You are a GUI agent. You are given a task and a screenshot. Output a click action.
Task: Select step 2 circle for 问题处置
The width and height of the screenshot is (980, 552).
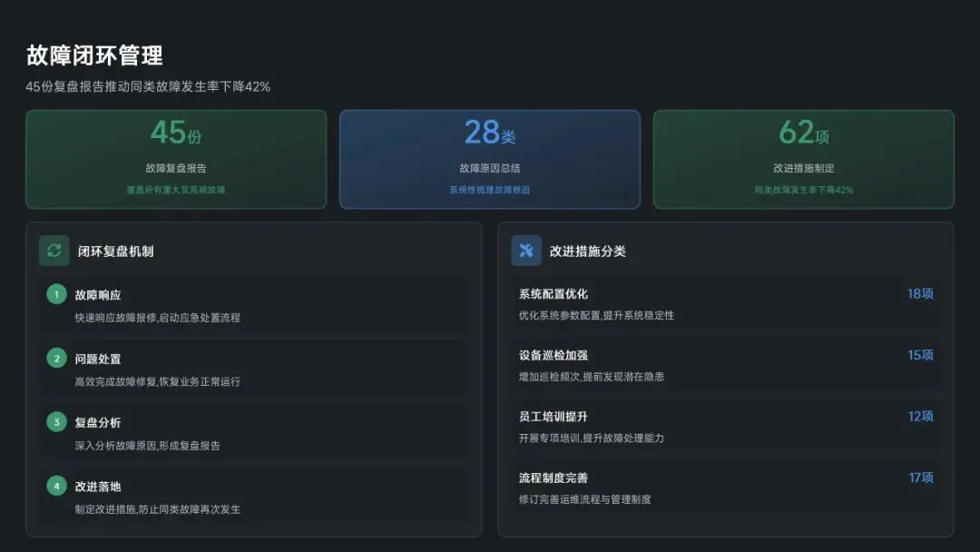[56, 359]
